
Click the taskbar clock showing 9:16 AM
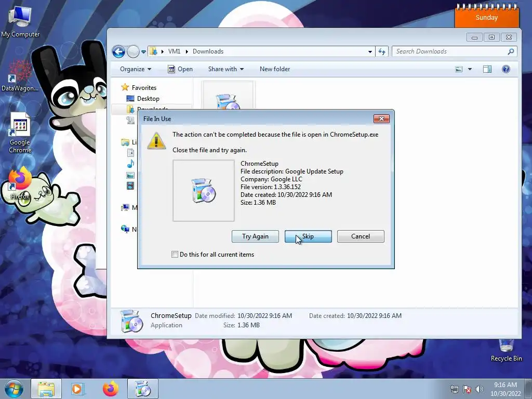pos(505,389)
